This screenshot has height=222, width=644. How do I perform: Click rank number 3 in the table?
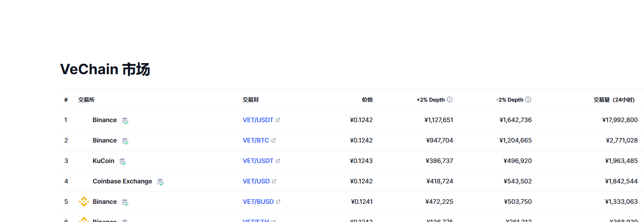pos(66,161)
